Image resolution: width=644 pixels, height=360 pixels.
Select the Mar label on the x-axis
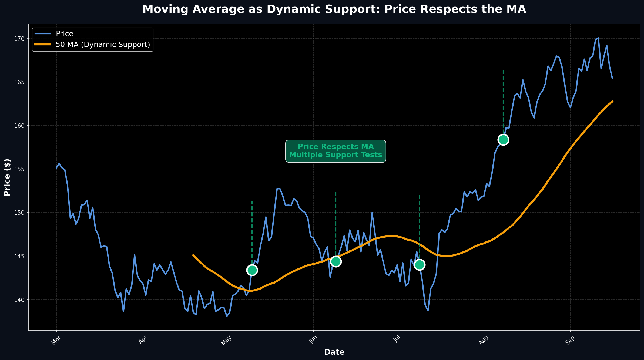(x=56, y=340)
